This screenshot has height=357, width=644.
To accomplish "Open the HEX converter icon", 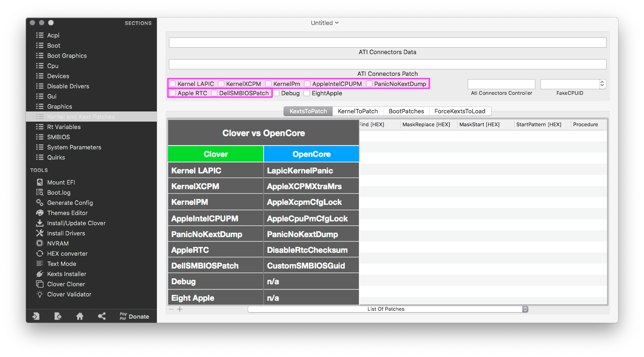I will (40, 253).
